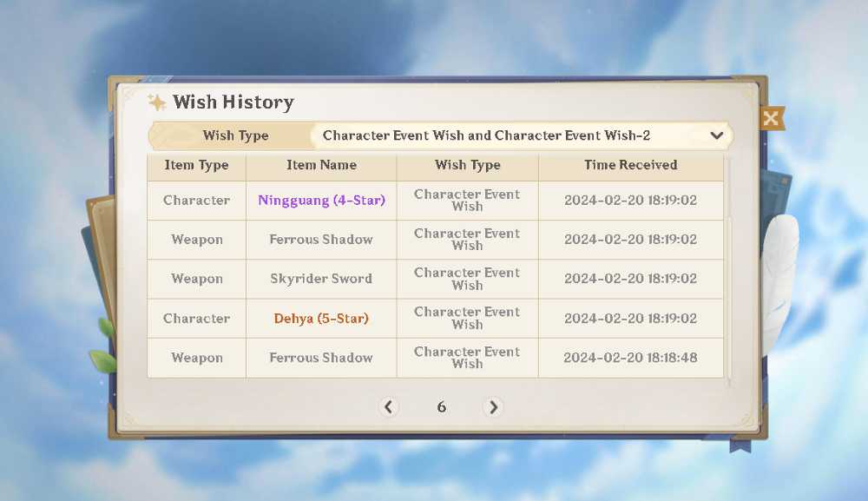
Task: Click the sparkle icon beside Wish History
Action: tap(156, 102)
